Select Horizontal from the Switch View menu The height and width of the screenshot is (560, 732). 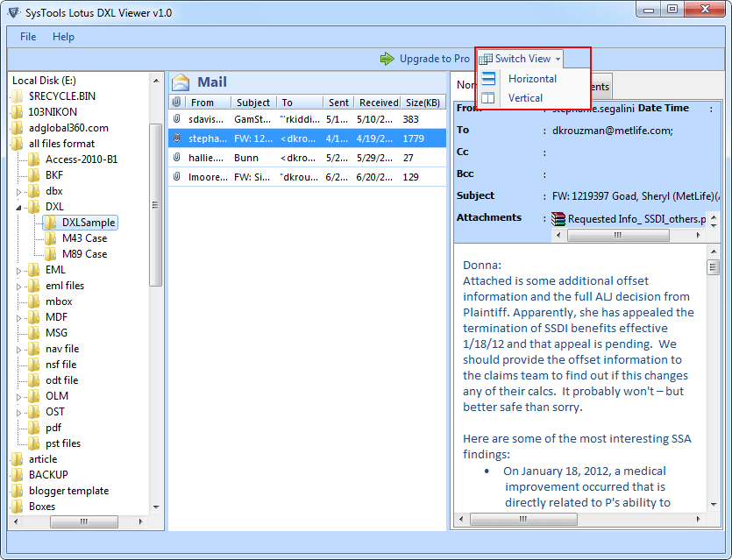[533, 79]
